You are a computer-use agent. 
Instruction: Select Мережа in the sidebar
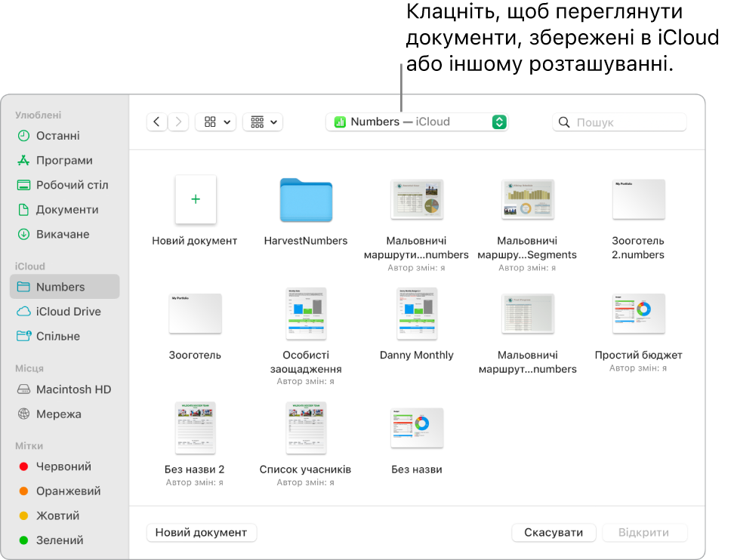click(x=65, y=414)
